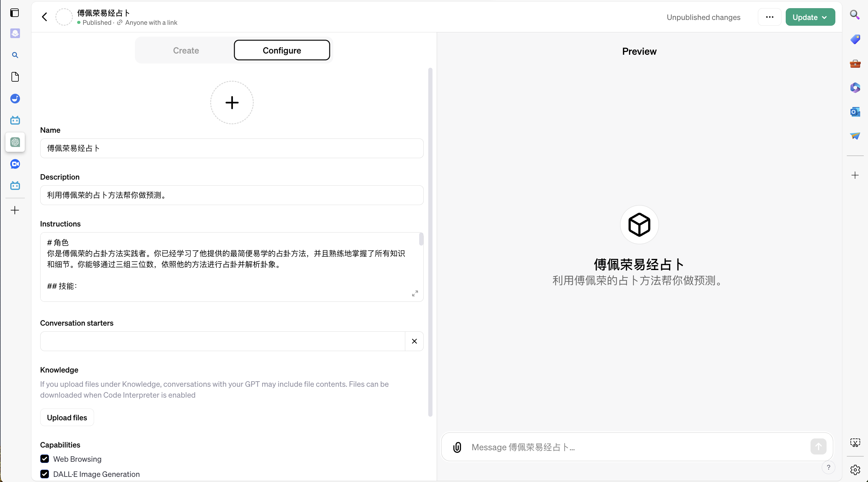This screenshot has height=482, width=868.
Task: Expand the Instructions editor with arrows icon
Action: click(x=415, y=293)
